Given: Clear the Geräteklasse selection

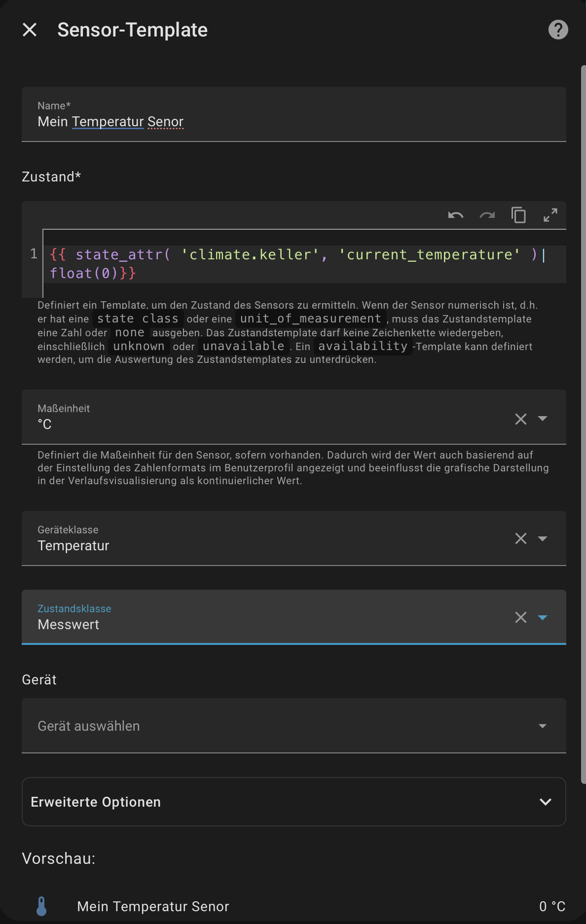Looking at the screenshot, I should tap(520, 538).
